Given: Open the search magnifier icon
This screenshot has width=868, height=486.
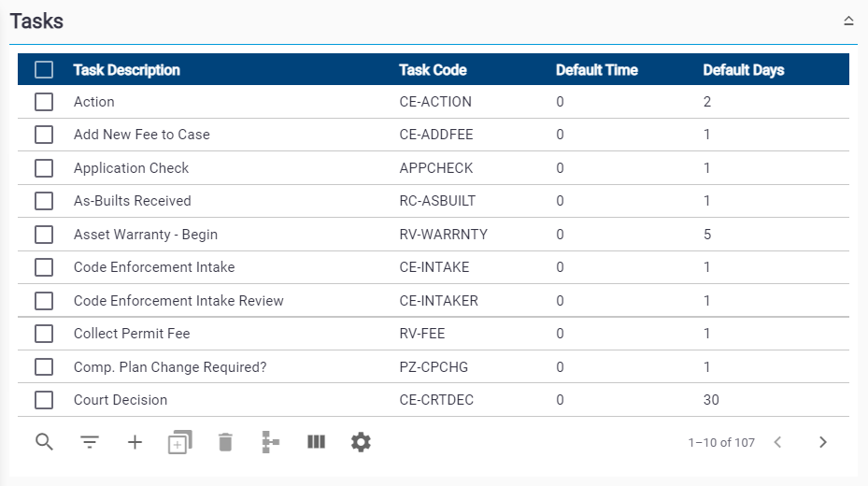Looking at the screenshot, I should [x=44, y=442].
